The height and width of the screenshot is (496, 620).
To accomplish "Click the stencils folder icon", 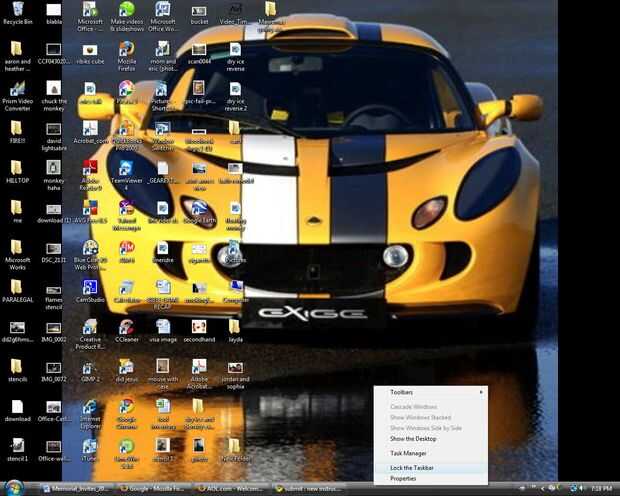I will tap(17, 371).
